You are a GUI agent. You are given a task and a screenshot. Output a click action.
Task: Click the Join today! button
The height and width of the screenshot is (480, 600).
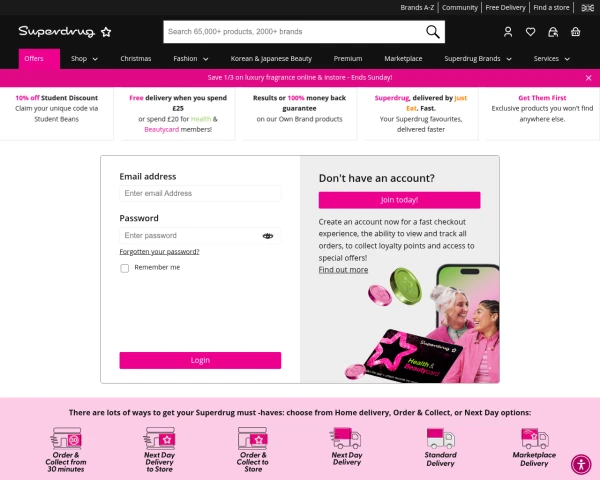click(x=399, y=200)
